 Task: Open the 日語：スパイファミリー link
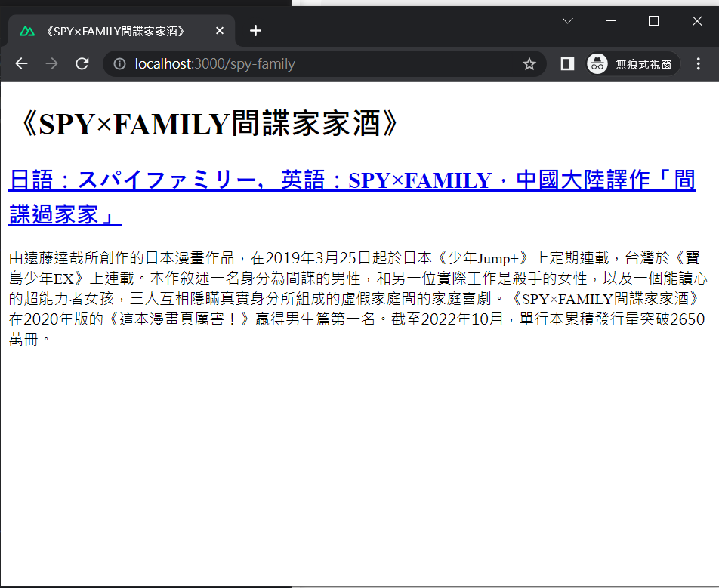(x=352, y=197)
